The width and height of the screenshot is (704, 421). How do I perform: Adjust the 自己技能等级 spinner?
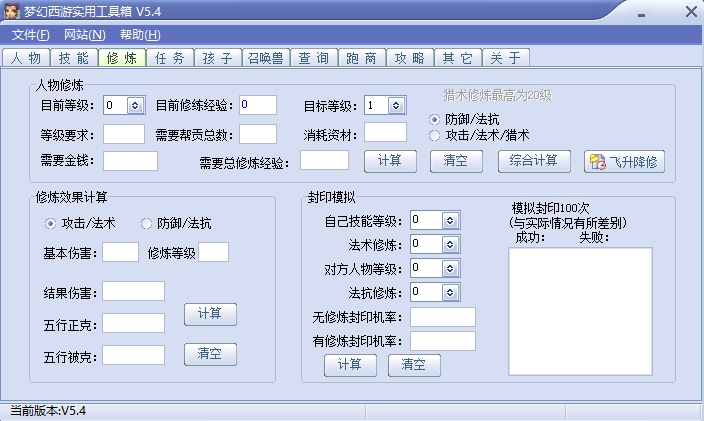tap(450, 220)
